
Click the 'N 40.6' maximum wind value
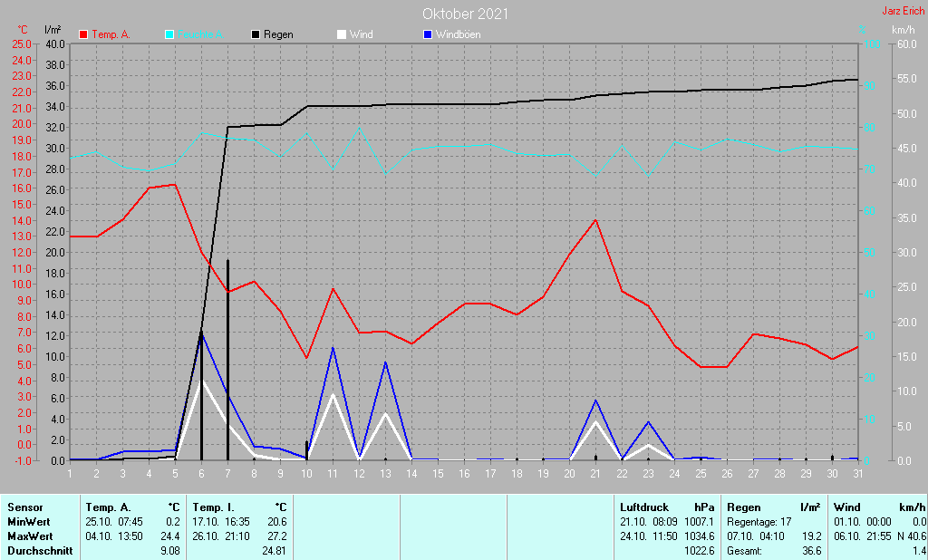912,536
